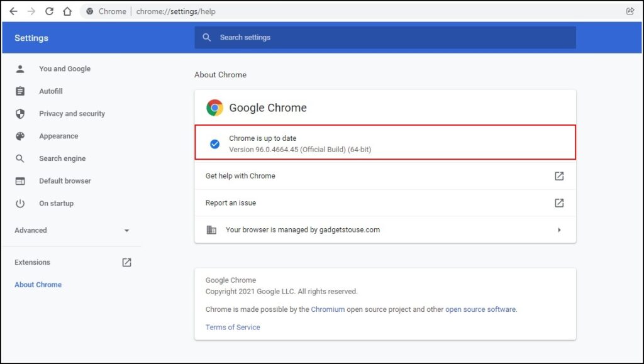Screen dimensions: 644x364
Task: Select About Chrome in sidebar
Action: (38, 285)
